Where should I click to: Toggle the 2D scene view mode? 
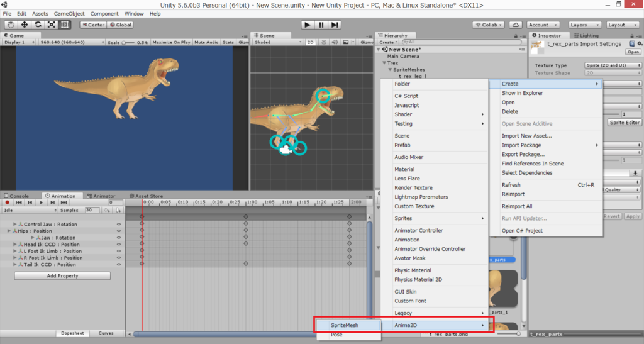point(311,42)
